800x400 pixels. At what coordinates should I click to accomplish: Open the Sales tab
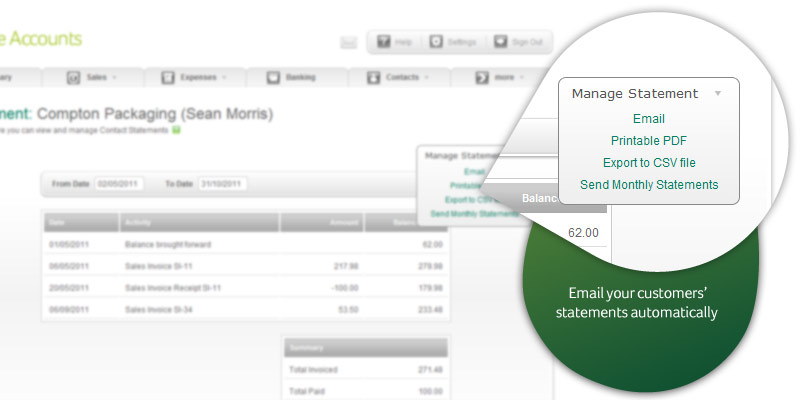[93, 78]
